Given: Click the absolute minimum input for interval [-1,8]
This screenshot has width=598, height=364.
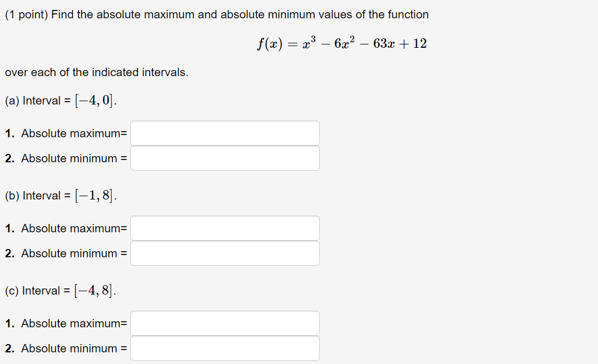Looking at the screenshot, I should tap(225, 253).
